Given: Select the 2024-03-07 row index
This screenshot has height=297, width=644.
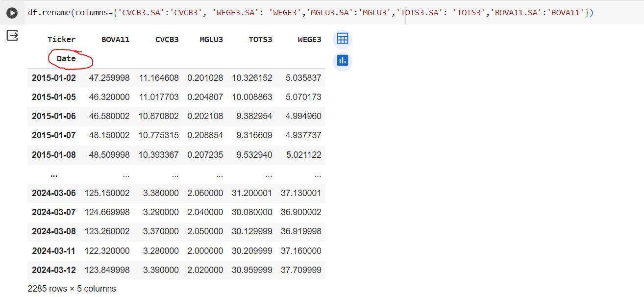Looking at the screenshot, I should [54, 212].
